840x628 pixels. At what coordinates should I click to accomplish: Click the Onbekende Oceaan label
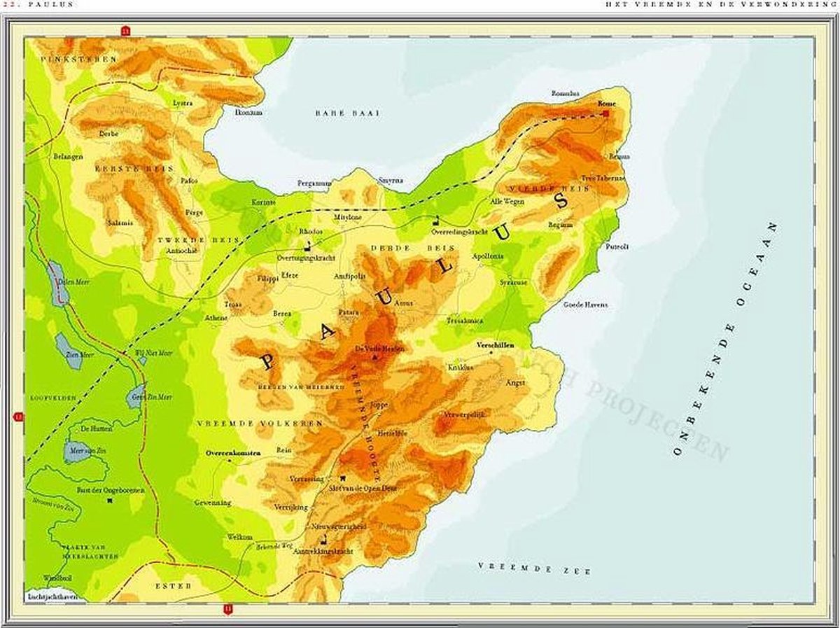[x=727, y=340]
